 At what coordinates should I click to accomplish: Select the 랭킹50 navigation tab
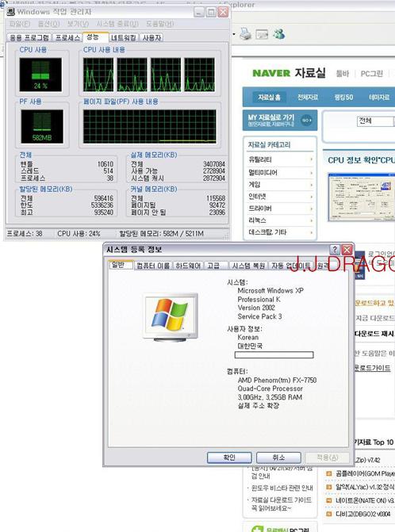tap(343, 98)
